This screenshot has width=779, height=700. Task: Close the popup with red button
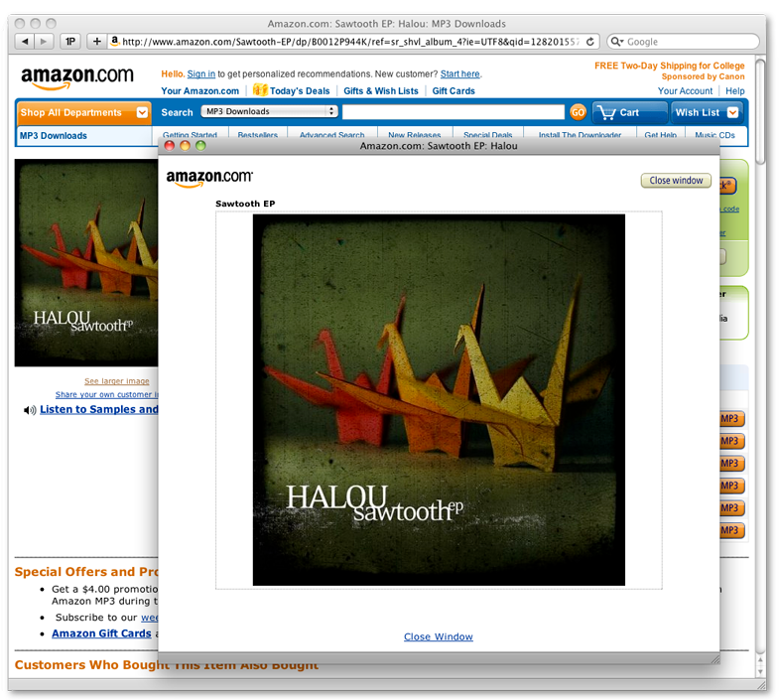(x=170, y=146)
